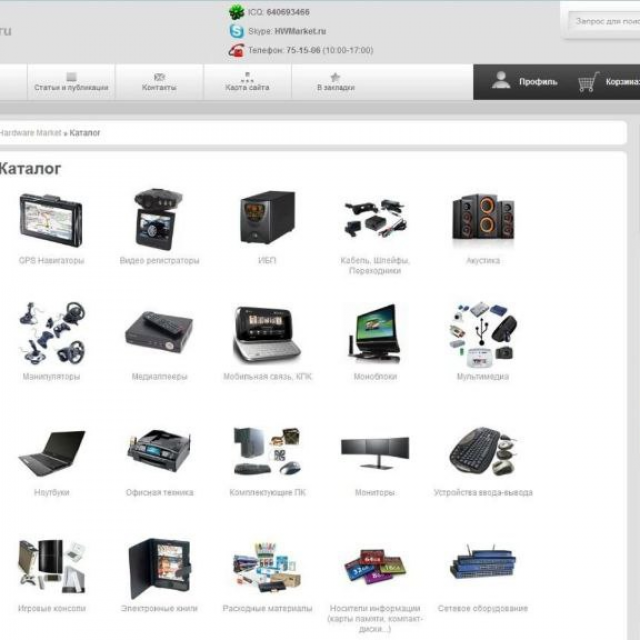This screenshot has height=640, width=640.
Task: Click the Манипуляторы text link
Action: [51, 376]
